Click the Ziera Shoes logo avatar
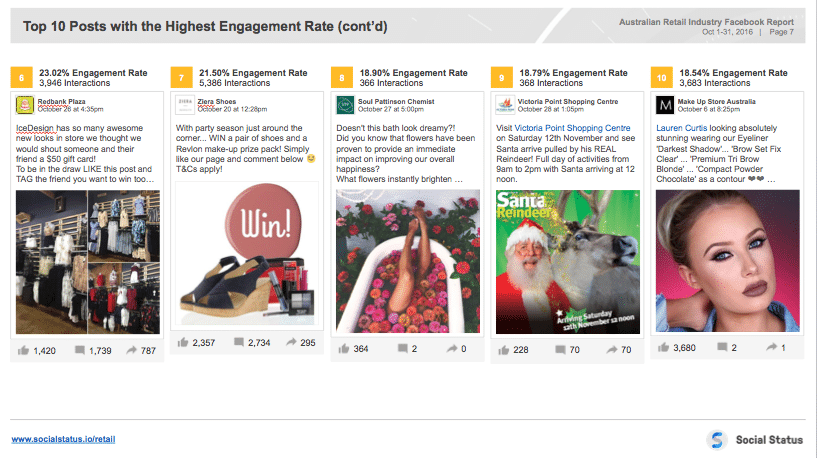Viewport: 817px width, 458px height. pyautogui.click(x=184, y=105)
